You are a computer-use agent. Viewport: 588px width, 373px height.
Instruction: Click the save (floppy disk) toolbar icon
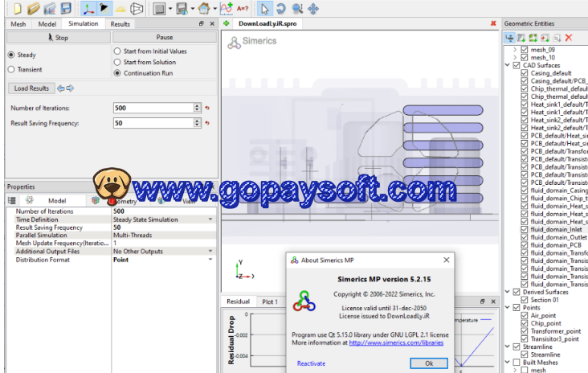tap(65, 9)
